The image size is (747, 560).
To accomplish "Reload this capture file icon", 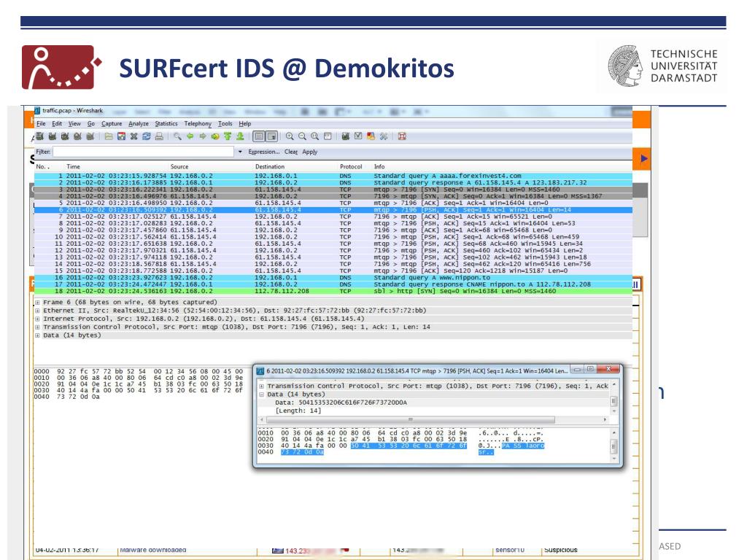I will (146, 136).
